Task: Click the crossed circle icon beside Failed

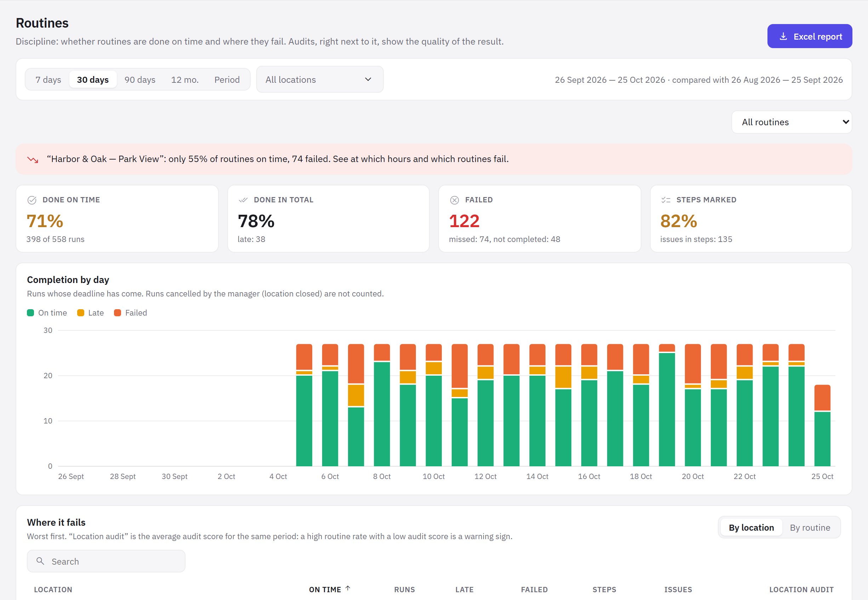Action: point(454,200)
